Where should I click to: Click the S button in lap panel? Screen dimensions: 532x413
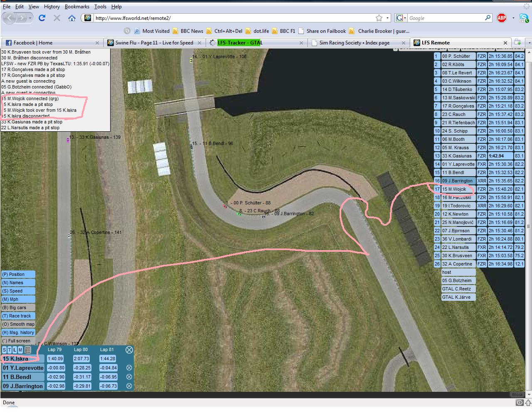pos(5,350)
